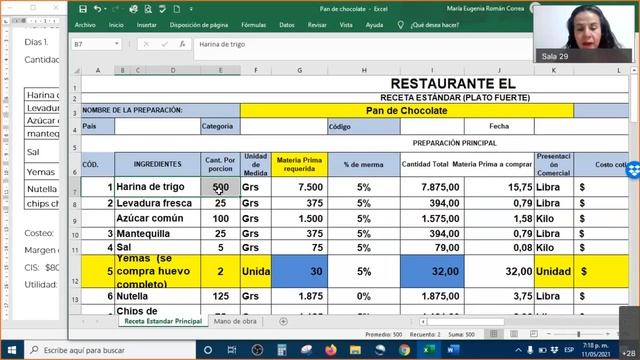
Task: Open Cortana circle icon on taskbar
Action: point(208,350)
